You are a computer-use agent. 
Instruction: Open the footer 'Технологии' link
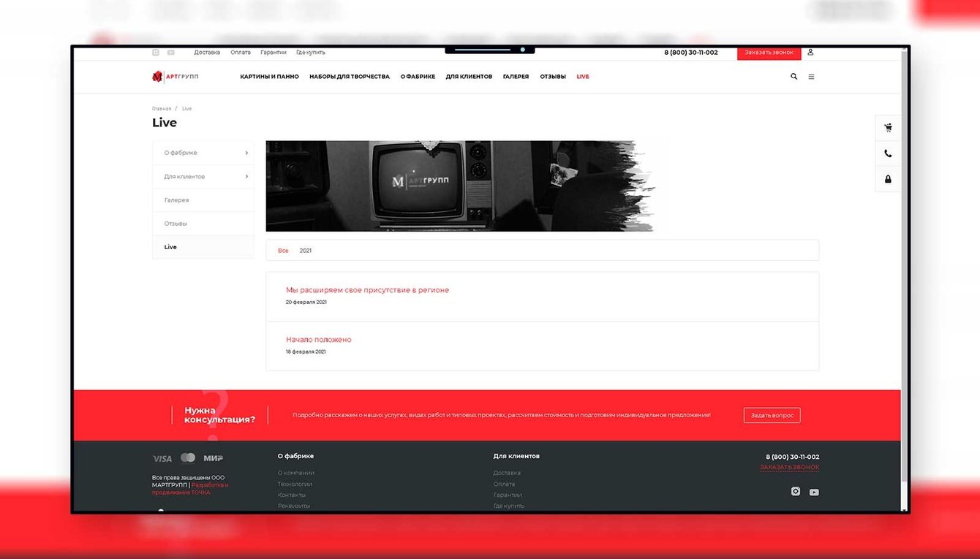click(x=295, y=484)
